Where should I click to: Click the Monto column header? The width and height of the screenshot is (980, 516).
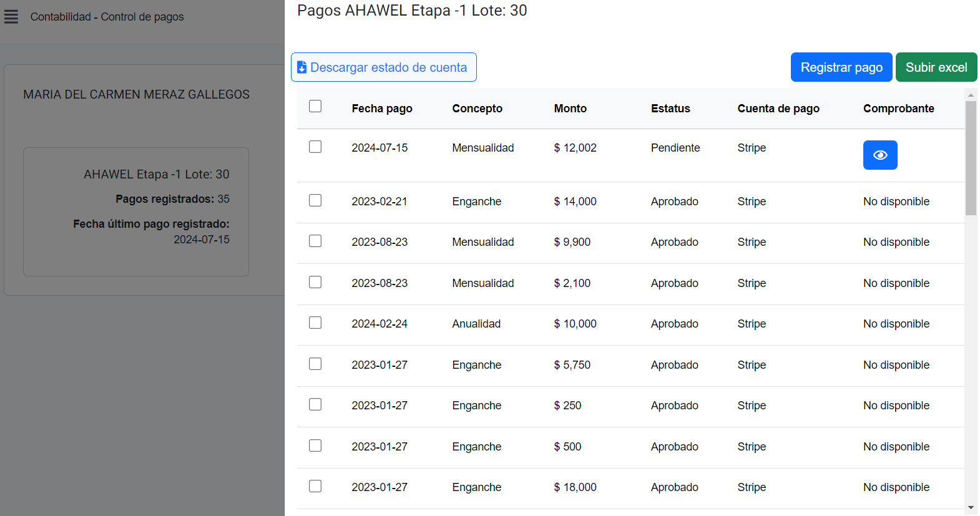click(x=570, y=109)
